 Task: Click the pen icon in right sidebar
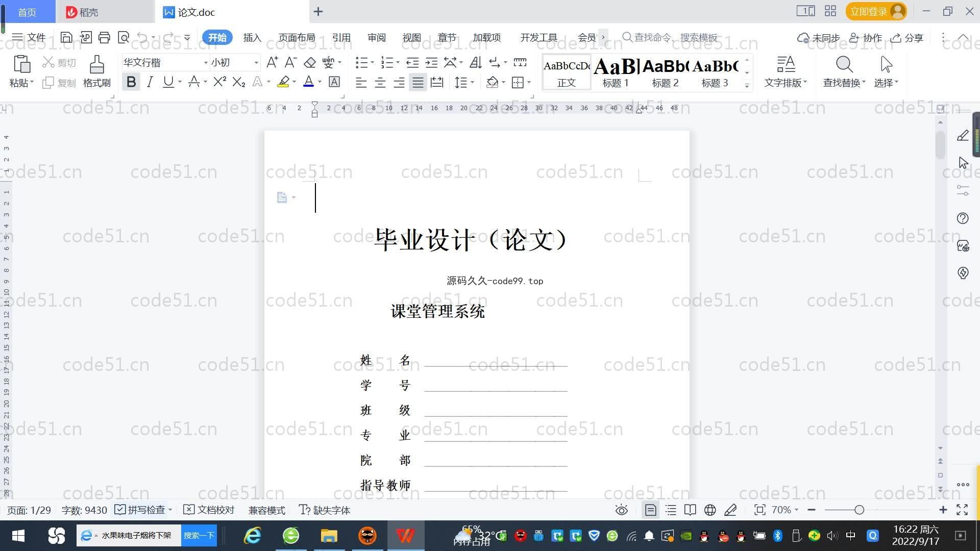pyautogui.click(x=963, y=135)
